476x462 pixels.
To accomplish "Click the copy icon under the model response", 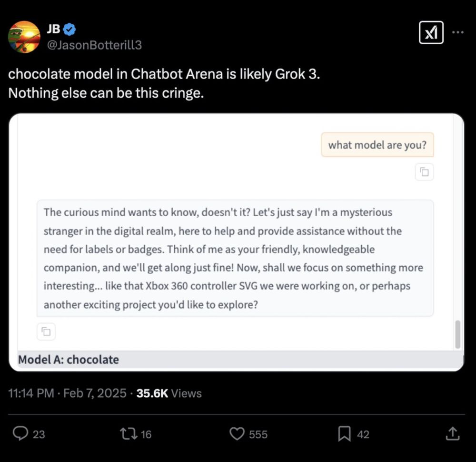I will (46, 331).
